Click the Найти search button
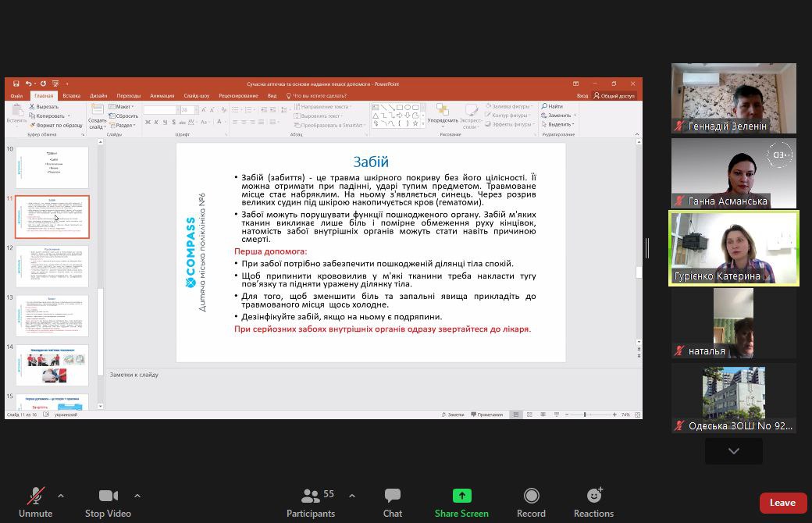This screenshot has width=812, height=523. tap(552, 106)
